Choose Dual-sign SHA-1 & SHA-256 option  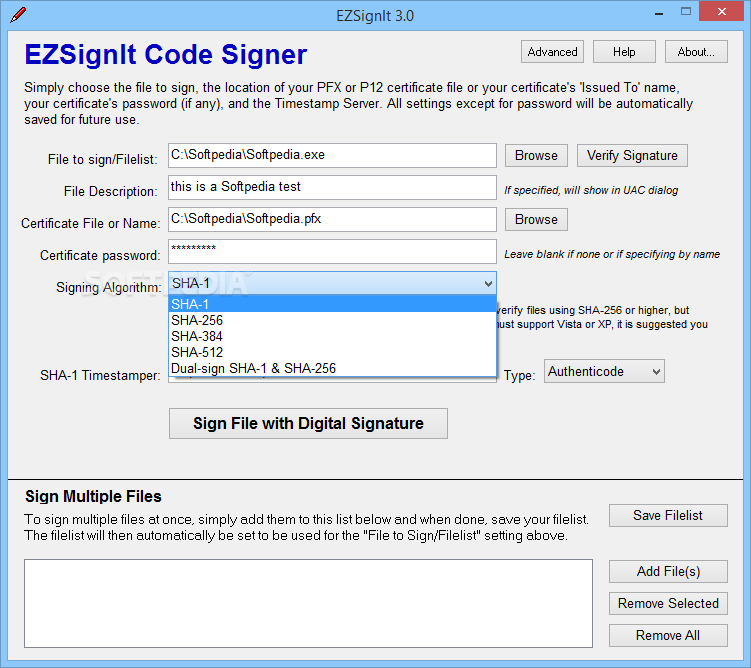(332, 368)
